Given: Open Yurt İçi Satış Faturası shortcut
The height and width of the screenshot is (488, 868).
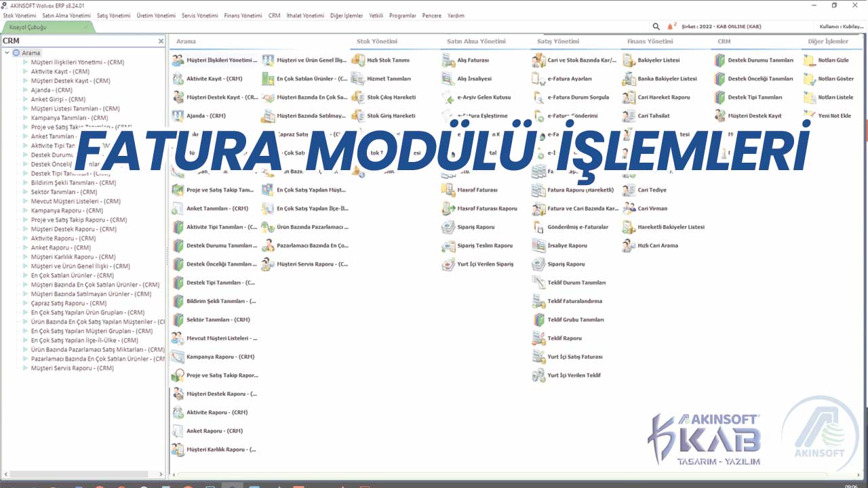Looking at the screenshot, I should (568, 357).
